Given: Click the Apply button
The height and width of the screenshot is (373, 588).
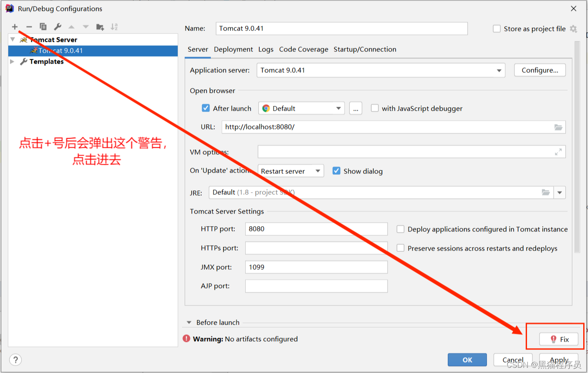Looking at the screenshot, I should tap(559, 359).
